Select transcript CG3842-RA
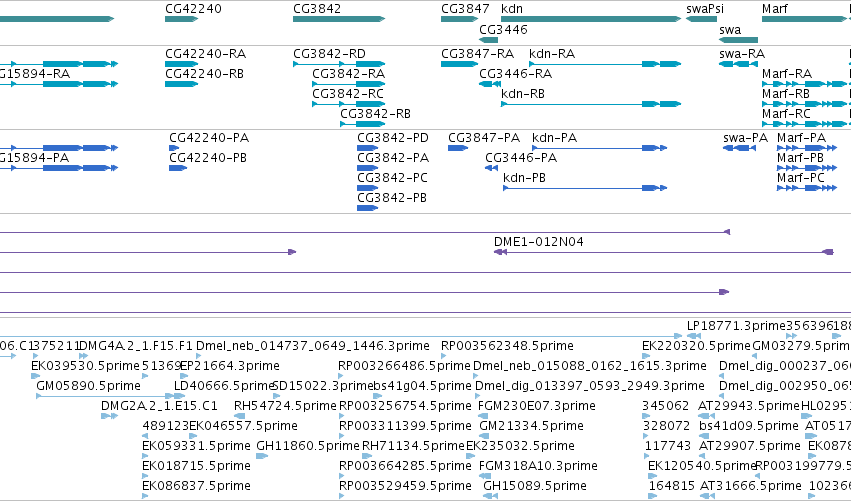This screenshot has height=501, width=851. 348,74
